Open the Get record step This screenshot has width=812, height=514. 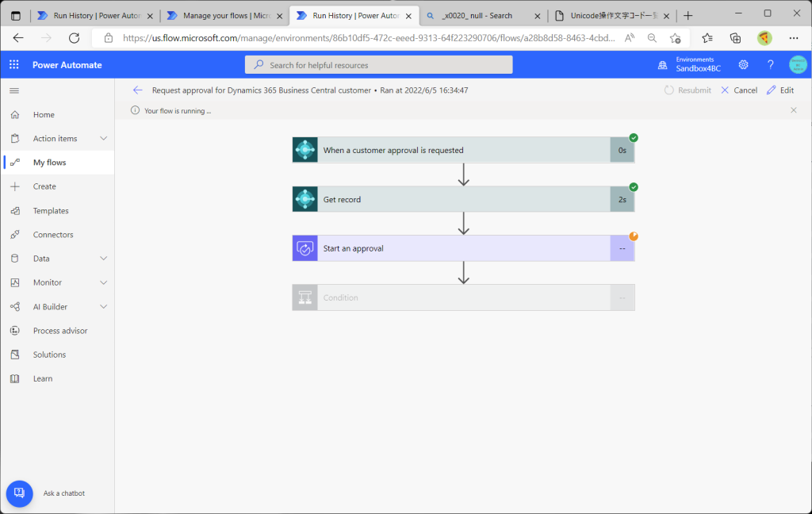point(463,199)
